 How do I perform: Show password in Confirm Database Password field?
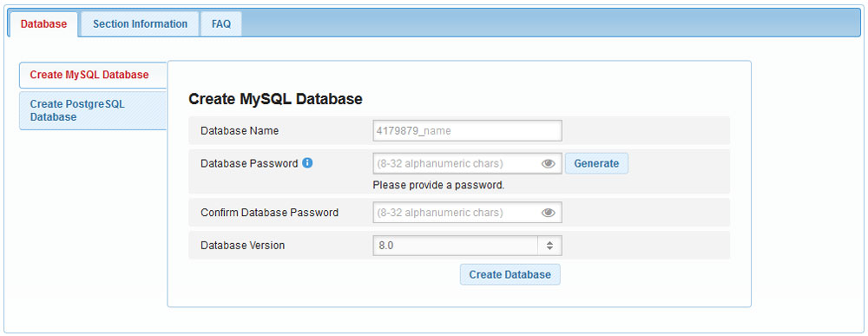pyautogui.click(x=548, y=213)
